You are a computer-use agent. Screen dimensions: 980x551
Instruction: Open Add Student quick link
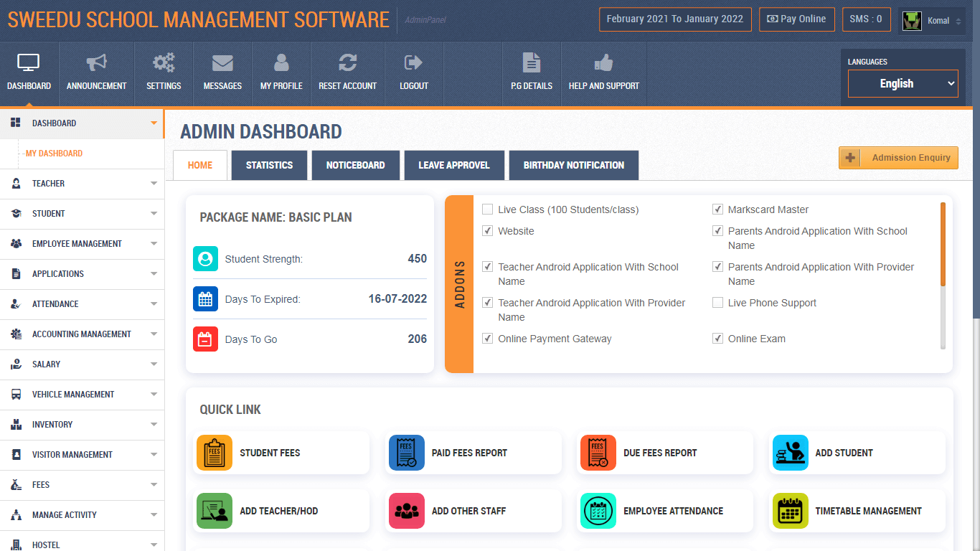coord(790,453)
